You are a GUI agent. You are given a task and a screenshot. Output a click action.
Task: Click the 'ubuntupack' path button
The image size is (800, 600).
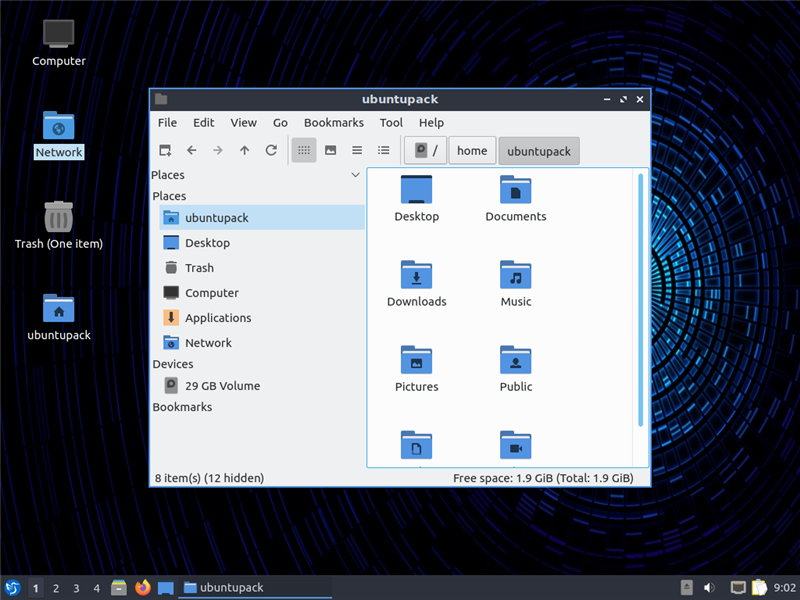click(539, 151)
